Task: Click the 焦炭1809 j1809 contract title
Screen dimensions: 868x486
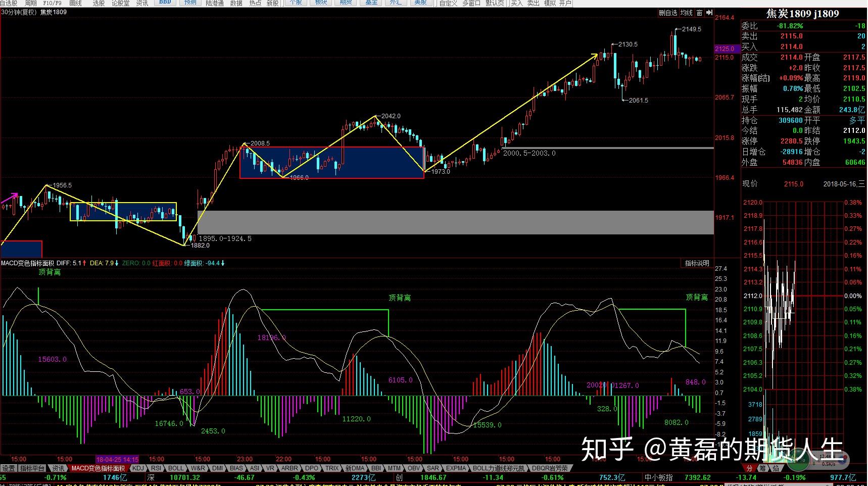Action: (x=802, y=14)
